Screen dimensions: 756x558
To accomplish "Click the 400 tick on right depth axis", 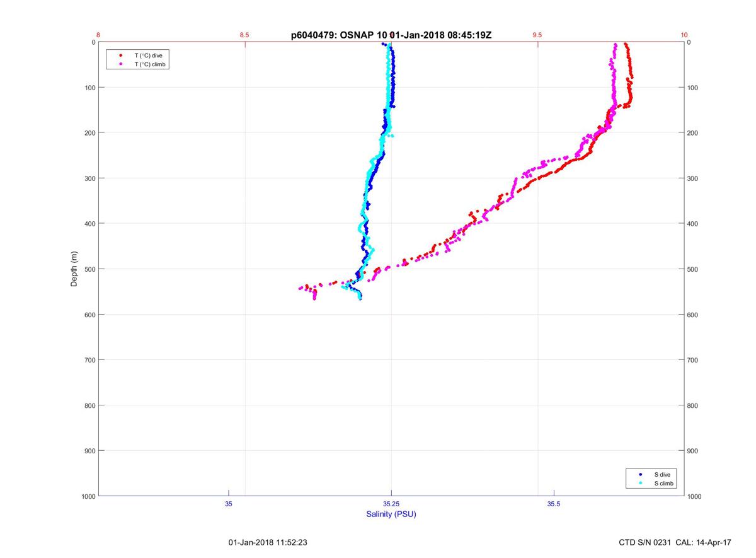I will [693, 224].
